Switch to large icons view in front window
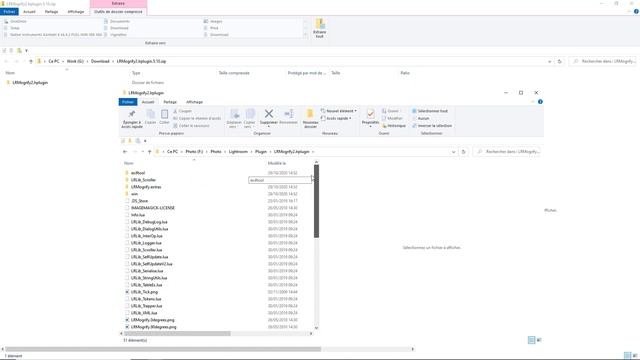This screenshot has height=360, width=640. point(539,340)
